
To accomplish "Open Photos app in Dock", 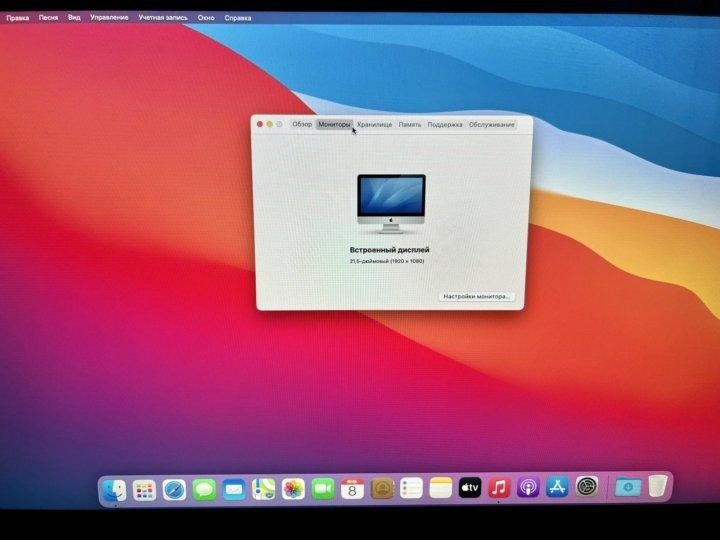I will click(293, 489).
